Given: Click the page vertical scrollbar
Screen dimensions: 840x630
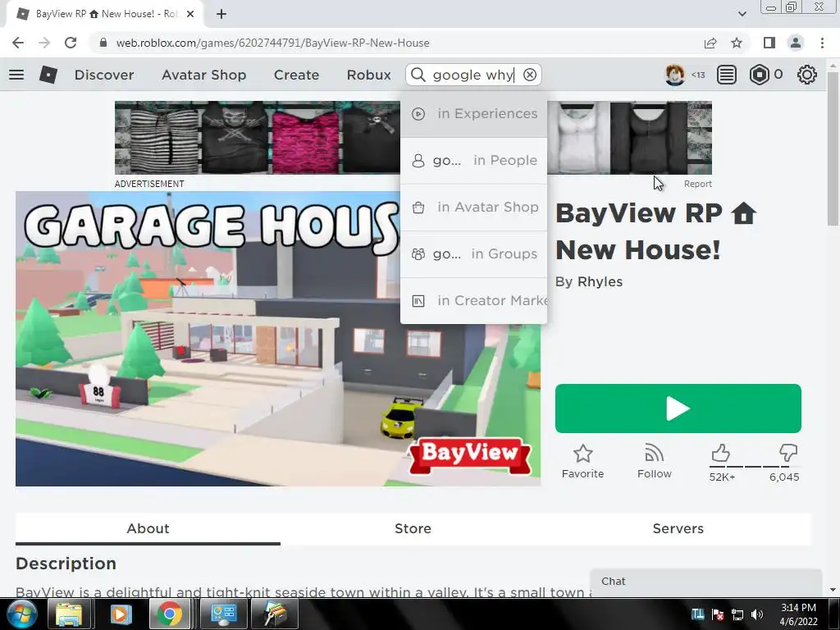Looking at the screenshot, I should click(832, 150).
